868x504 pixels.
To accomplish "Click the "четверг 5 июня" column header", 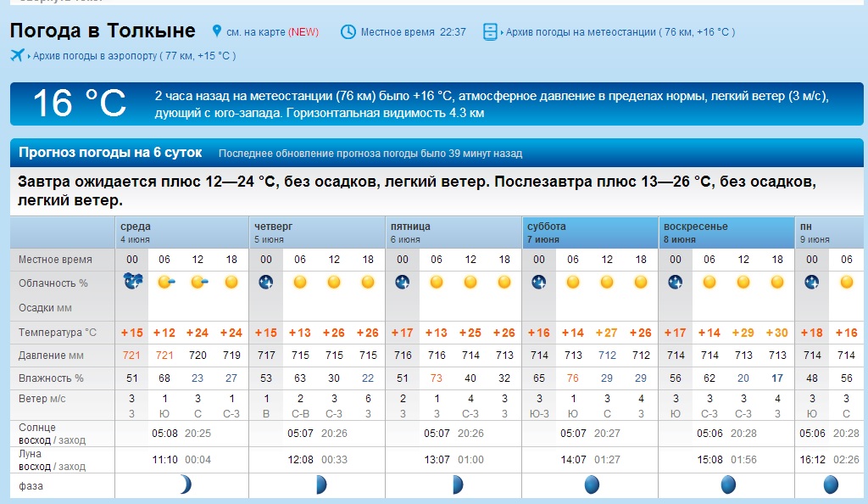I will point(275,232).
